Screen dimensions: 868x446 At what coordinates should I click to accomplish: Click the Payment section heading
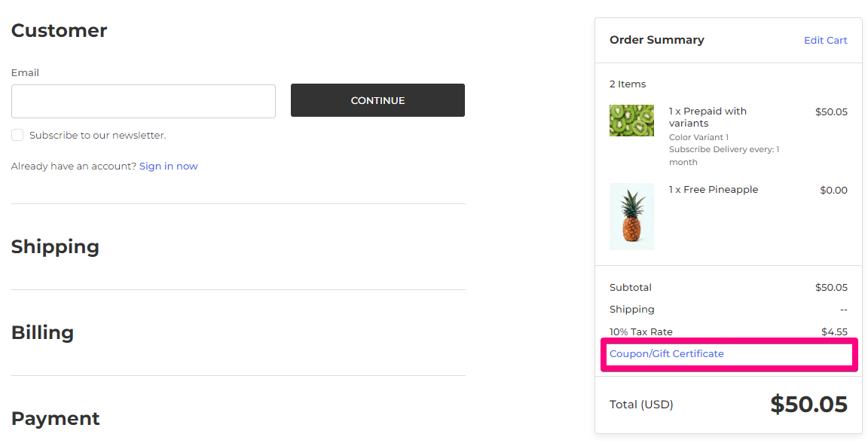pos(55,418)
